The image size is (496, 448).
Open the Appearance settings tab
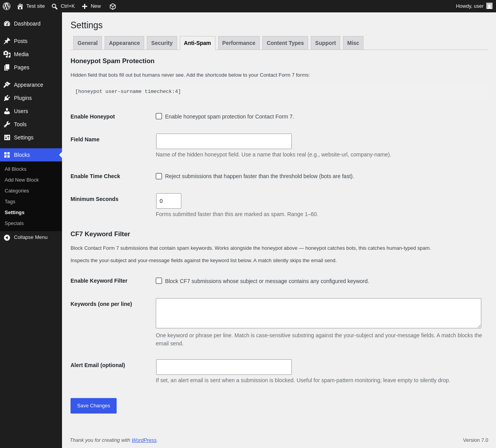(124, 43)
